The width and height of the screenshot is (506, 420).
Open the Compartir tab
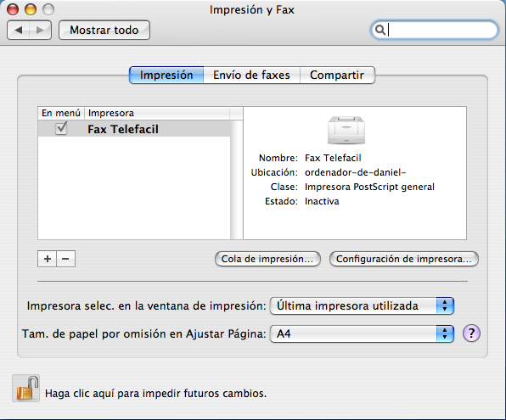coord(337,75)
